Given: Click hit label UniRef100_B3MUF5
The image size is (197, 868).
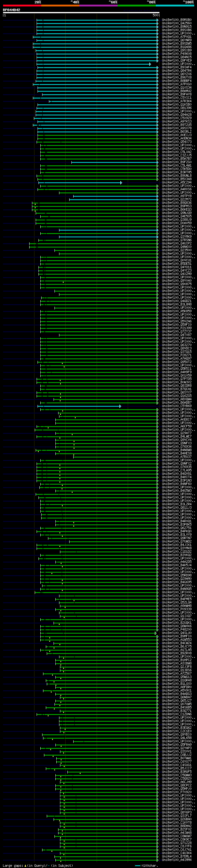Looking at the screenshot, I should click(177, 772).
